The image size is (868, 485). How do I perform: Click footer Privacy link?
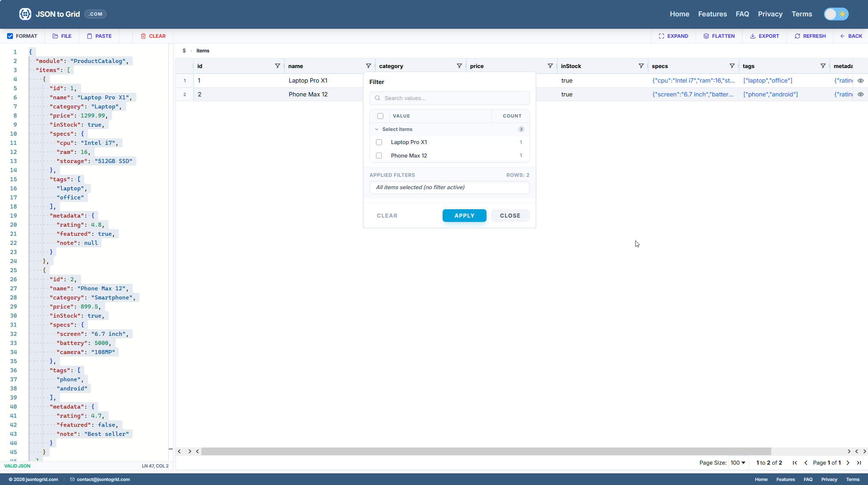pos(829,479)
